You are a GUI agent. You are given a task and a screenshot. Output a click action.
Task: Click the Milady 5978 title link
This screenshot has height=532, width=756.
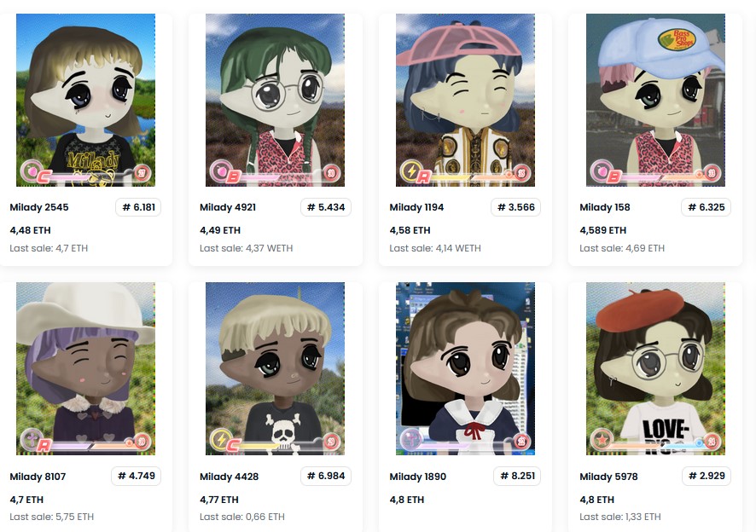coord(608,477)
